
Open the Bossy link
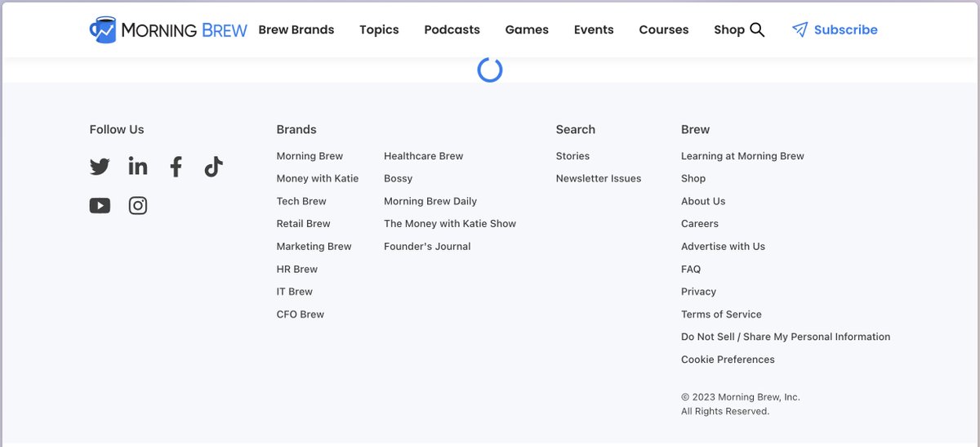pos(399,178)
